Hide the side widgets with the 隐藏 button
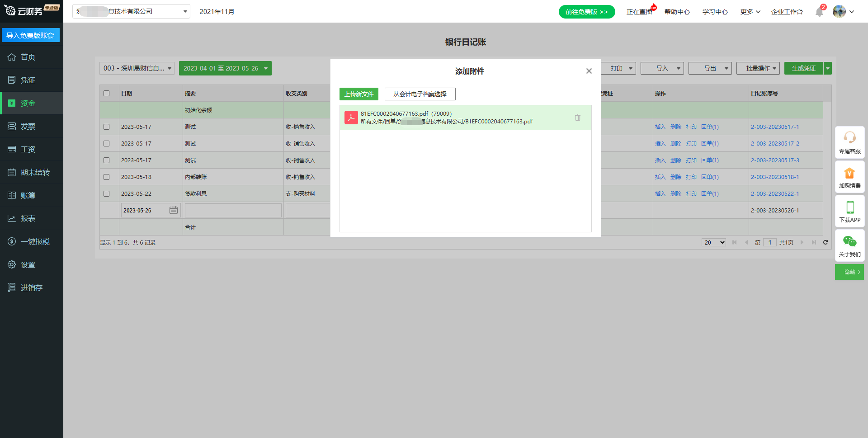 (x=849, y=272)
